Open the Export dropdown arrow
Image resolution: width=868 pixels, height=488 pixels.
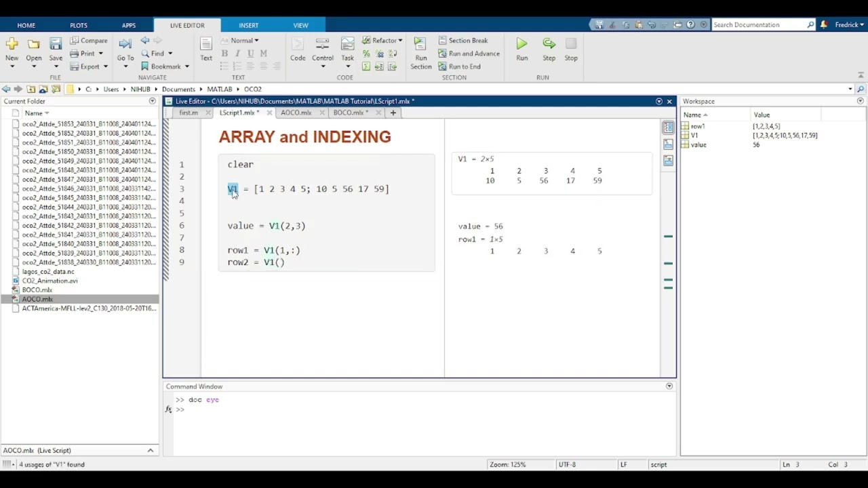tap(105, 66)
